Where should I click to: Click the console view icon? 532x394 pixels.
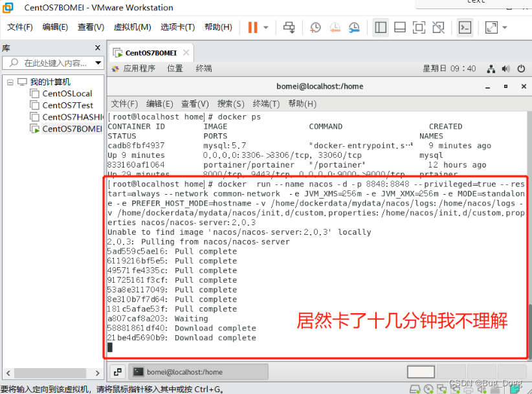[465, 27]
